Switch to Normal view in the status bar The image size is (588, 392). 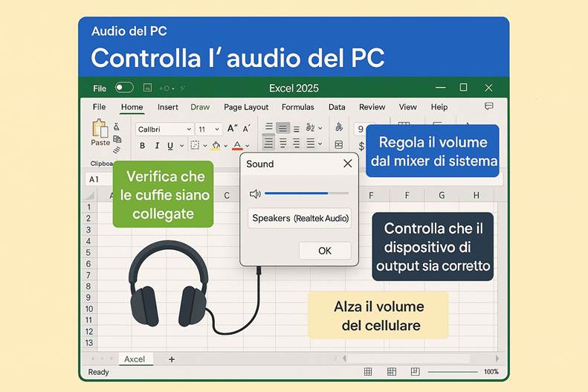pos(368,372)
